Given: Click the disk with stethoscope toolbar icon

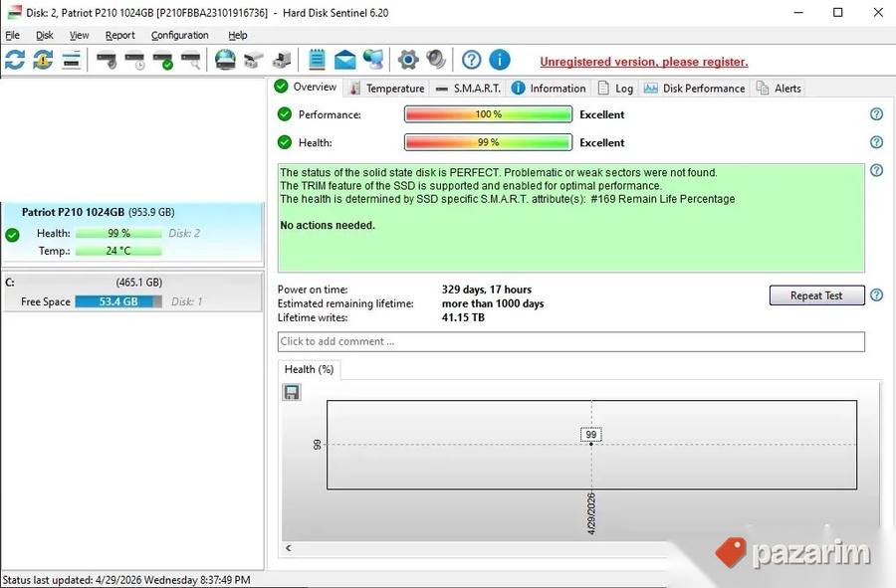Looking at the screenshot, I should coord(107,60).
